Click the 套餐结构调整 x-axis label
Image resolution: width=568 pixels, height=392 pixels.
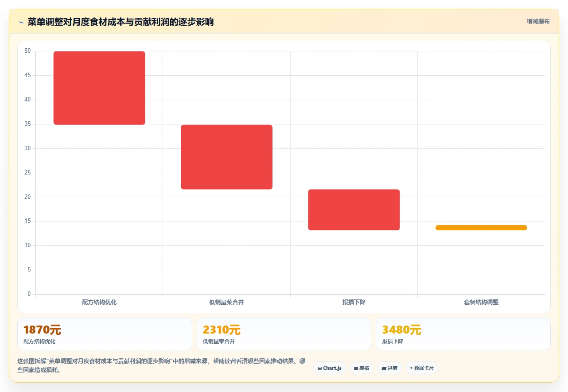click(481, 302)
